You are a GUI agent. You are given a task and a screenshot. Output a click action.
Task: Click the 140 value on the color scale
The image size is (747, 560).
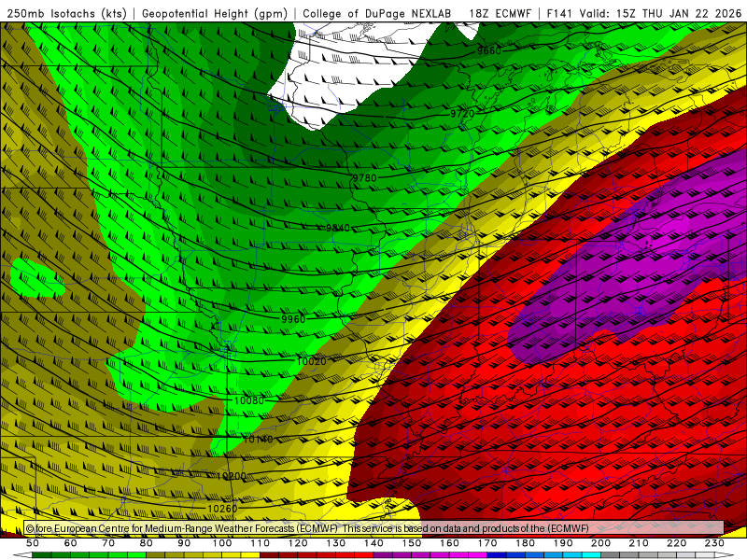(374, 543)
